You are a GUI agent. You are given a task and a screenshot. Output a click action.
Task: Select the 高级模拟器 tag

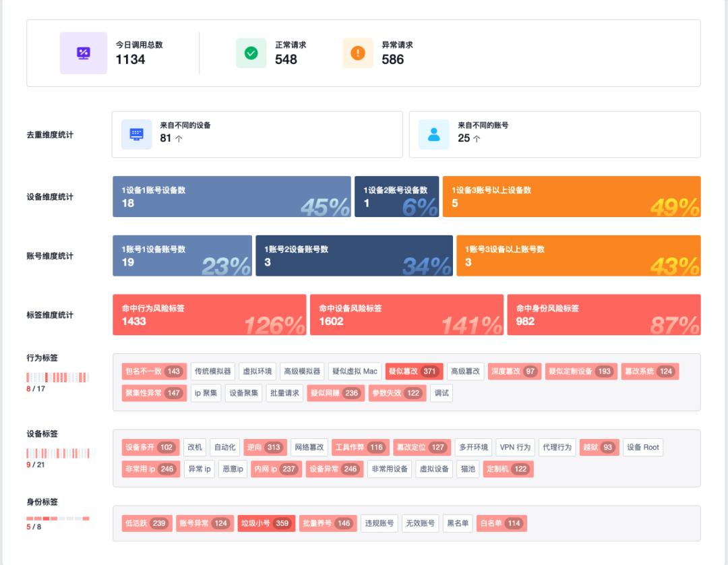coord(302,371)
